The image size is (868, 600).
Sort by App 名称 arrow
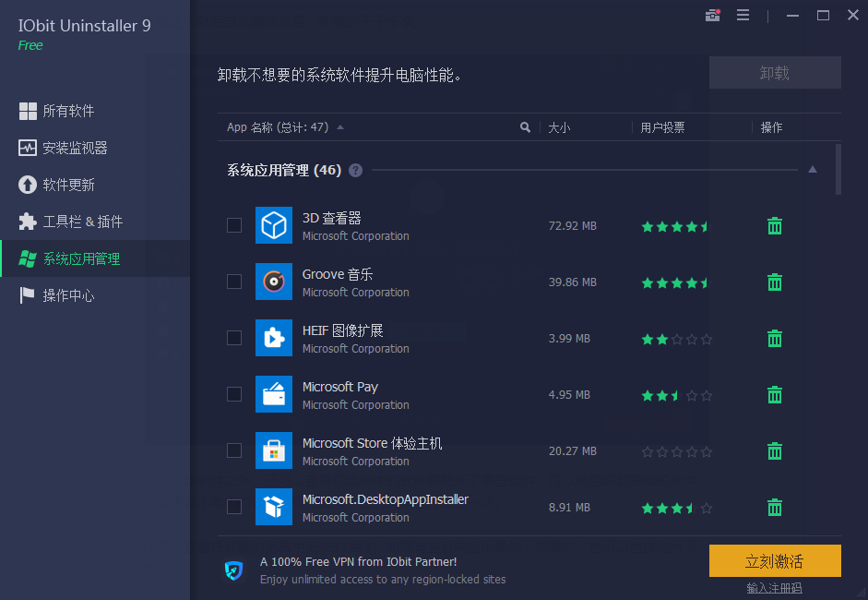pos(340,127)
